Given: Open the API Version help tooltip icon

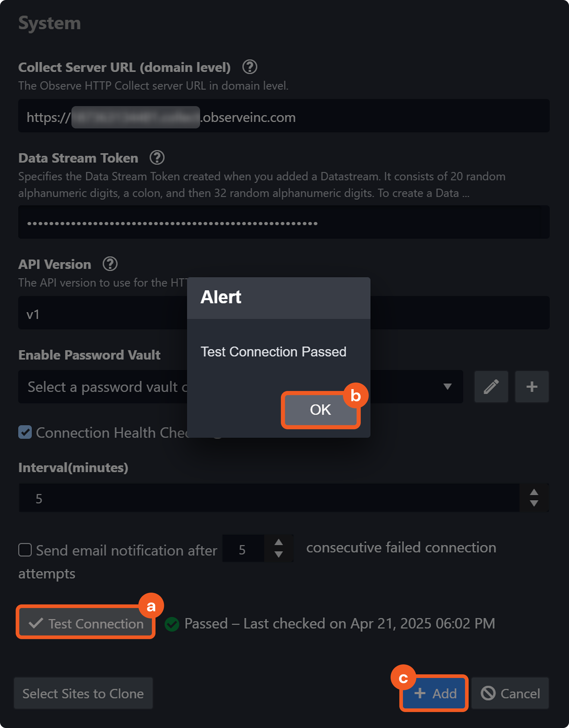Looking at the screenshot, I should pos(110,264).
